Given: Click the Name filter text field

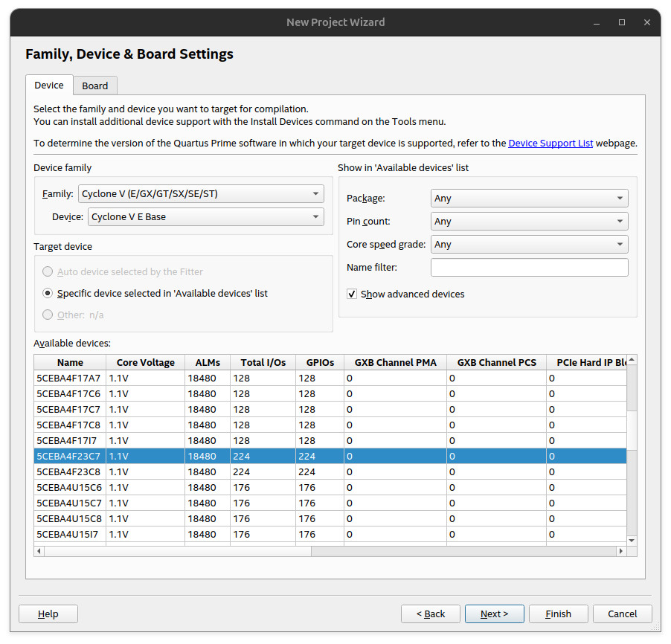Looking at the screenshot, I should tap(529, 268).
